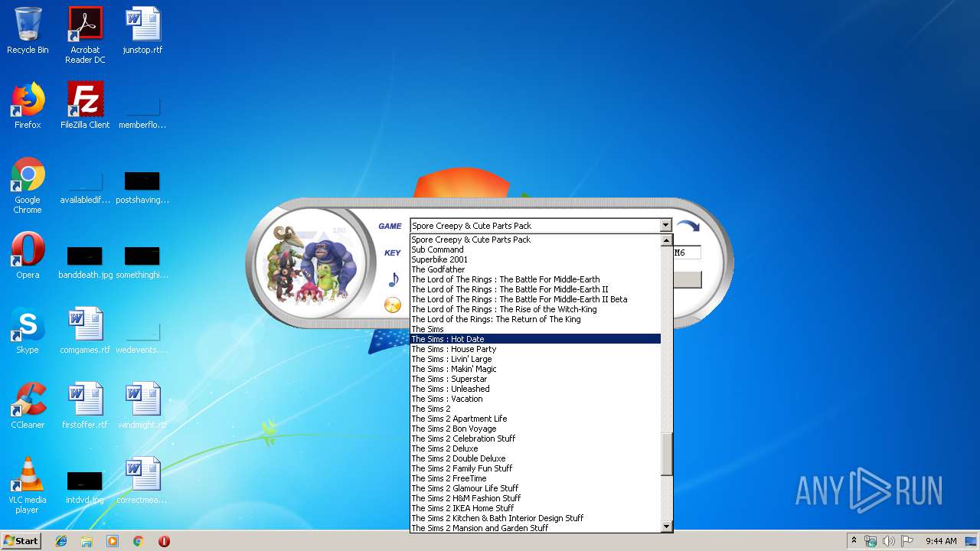
Task: Select The Rise of the Witch-King
Action: [x=535, y=309]
